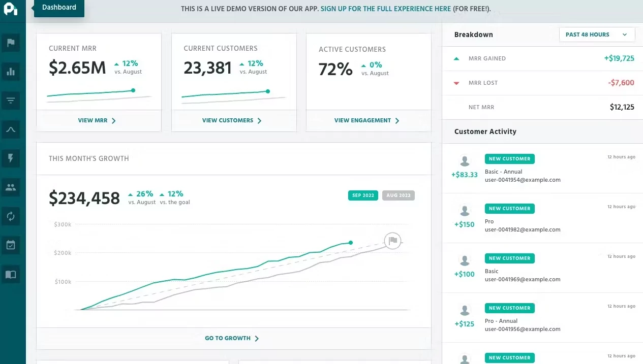Toggle the SEP 2022 chart series
Viewport: 643px width, 364px height.
(x=363, y=195)
